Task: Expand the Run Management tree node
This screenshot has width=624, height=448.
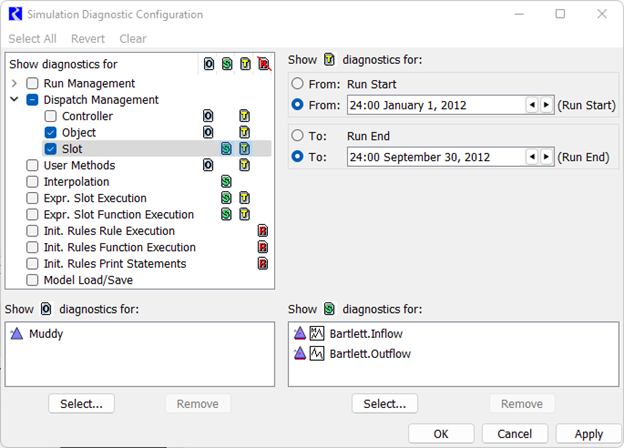Action: (x=15, y=83)
